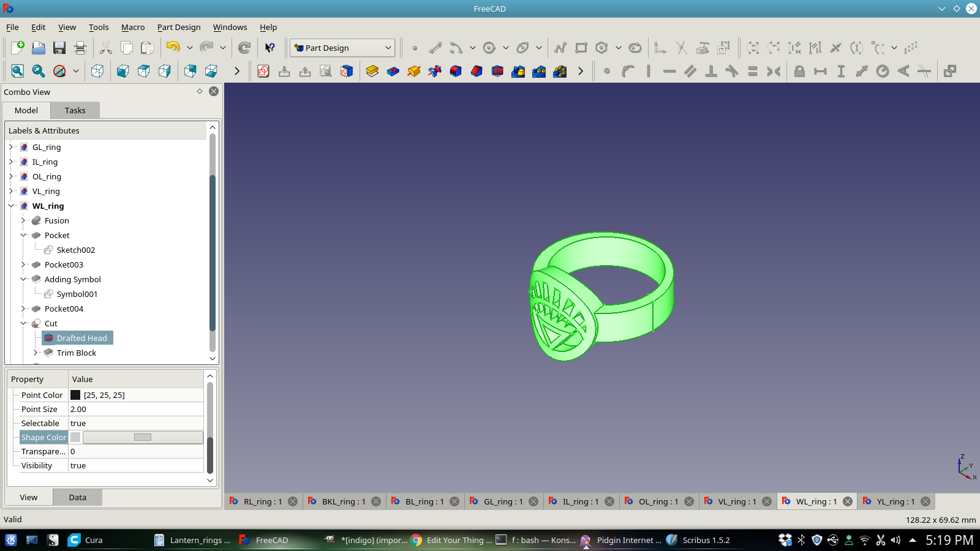This screenshot has width=980, height=551.
Task: Click the print icon
Action: 80,48
